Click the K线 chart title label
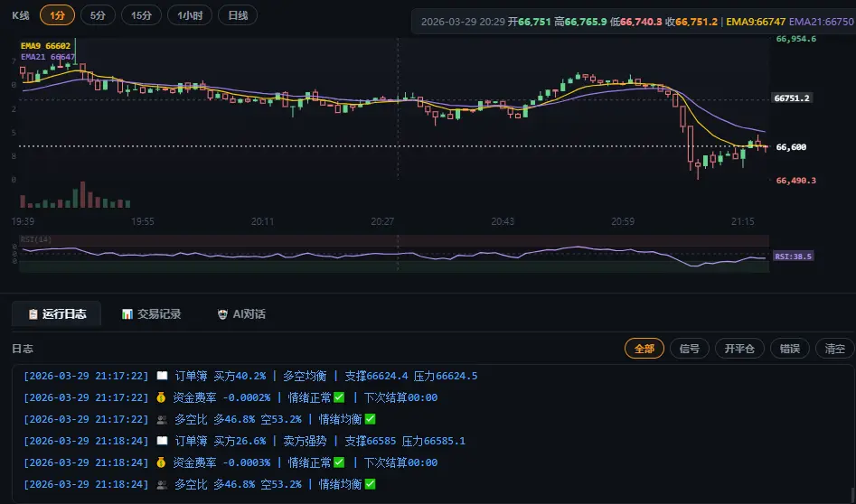Screen dimensions: 856x504 point(20,15)
